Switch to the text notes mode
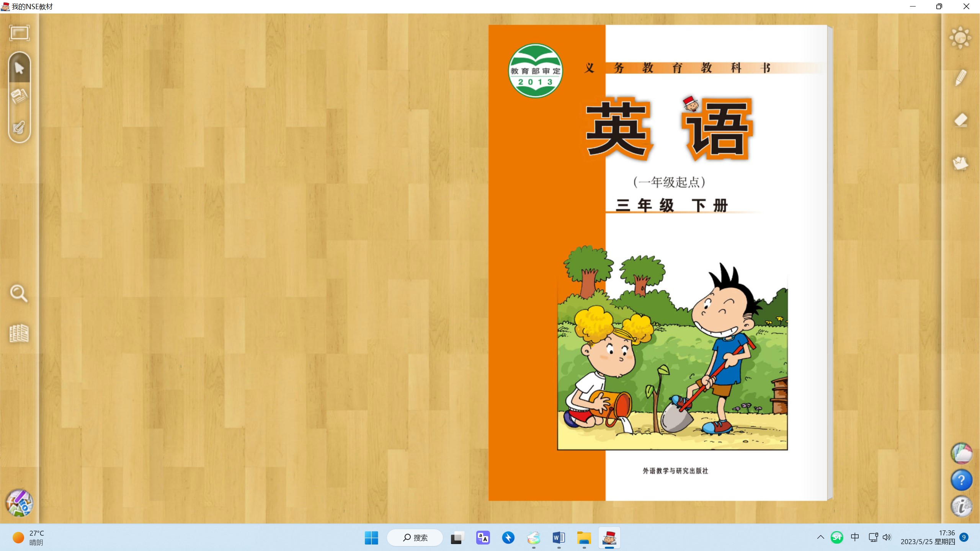980x551 pixels. pyautogui.click(x=19, y=96)
